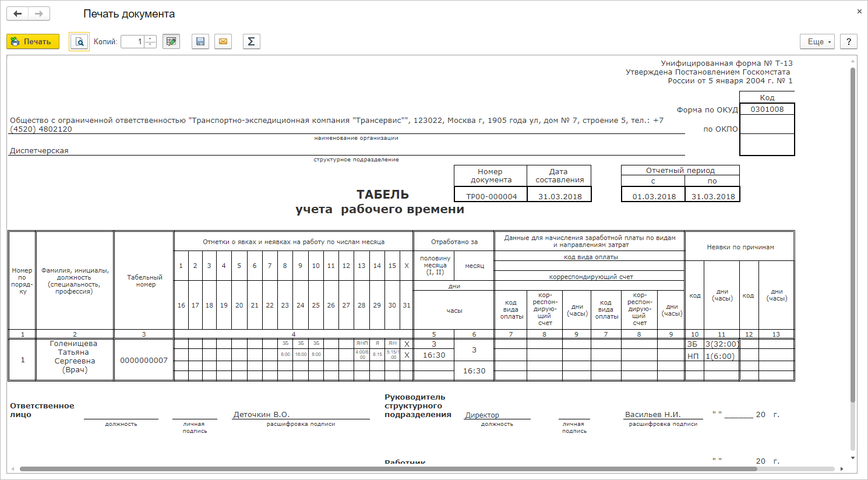Open print preview with magnifier icon
Screen dimensions: 868x480
(79, 42)
